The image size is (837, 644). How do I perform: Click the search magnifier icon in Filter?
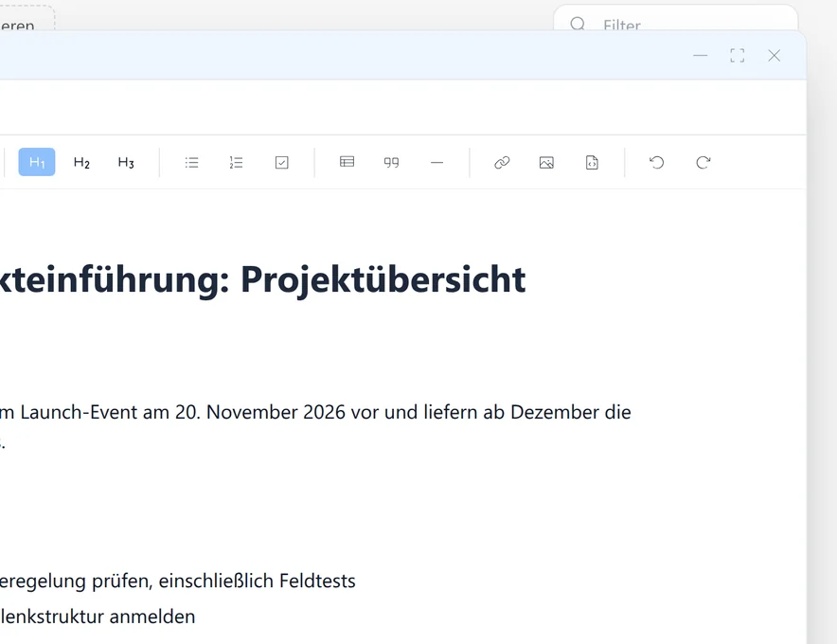578,24
